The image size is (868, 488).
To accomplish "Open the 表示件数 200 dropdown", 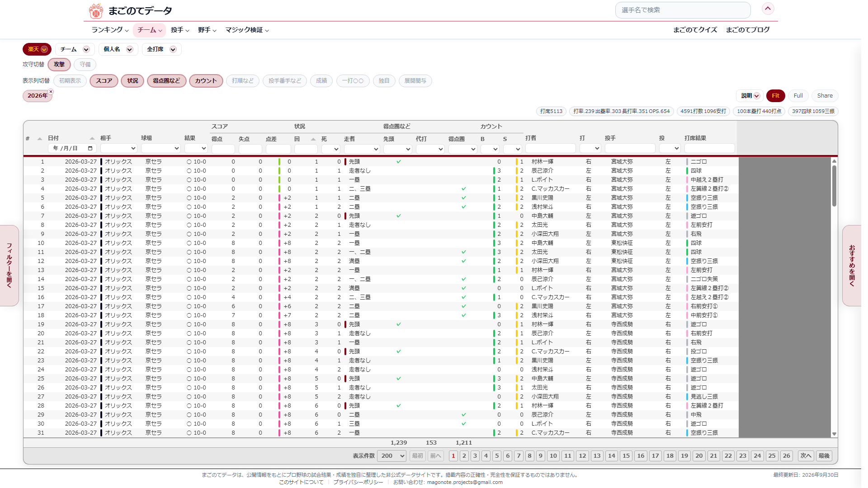I will click(392, 456).
